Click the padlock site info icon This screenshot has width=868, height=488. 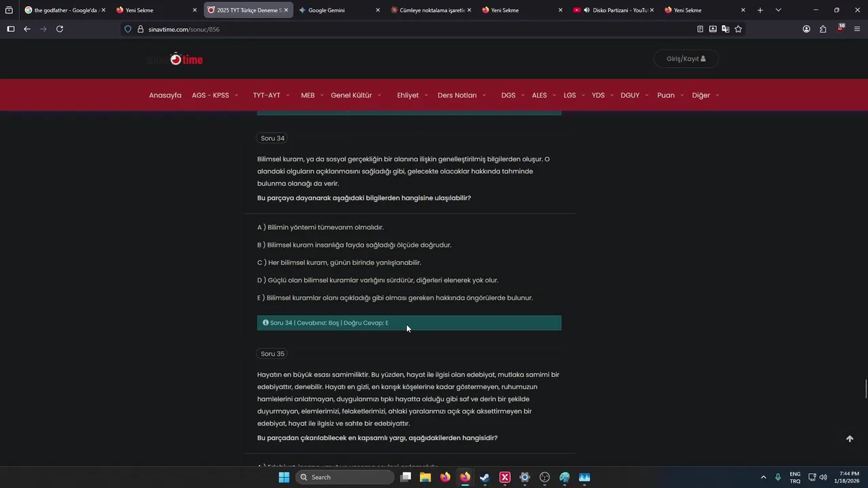click(140, 29)
